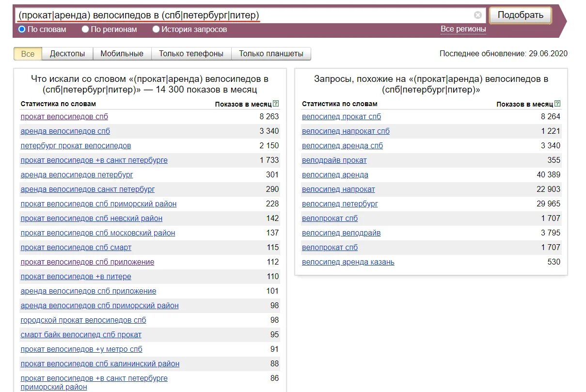
Task: Open 'аренда велосипедов спб приложение' link
Action: point(88,291)
